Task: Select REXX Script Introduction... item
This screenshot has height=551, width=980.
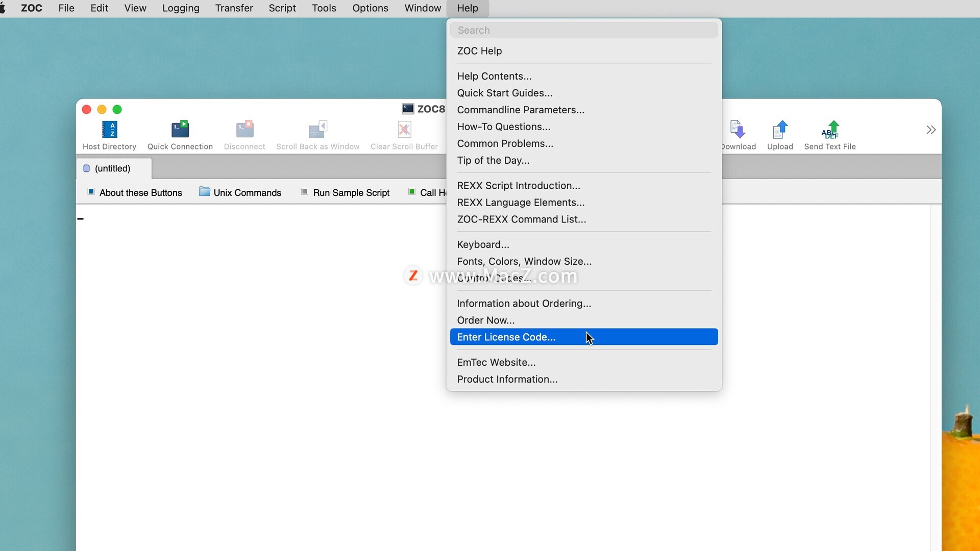Action: (584, 186)
